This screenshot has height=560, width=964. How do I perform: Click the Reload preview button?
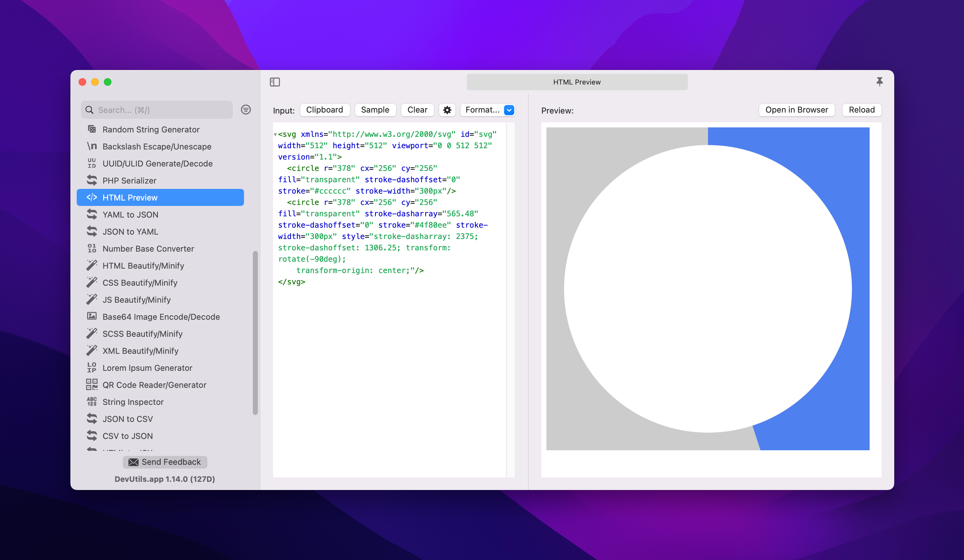[861, 110]
